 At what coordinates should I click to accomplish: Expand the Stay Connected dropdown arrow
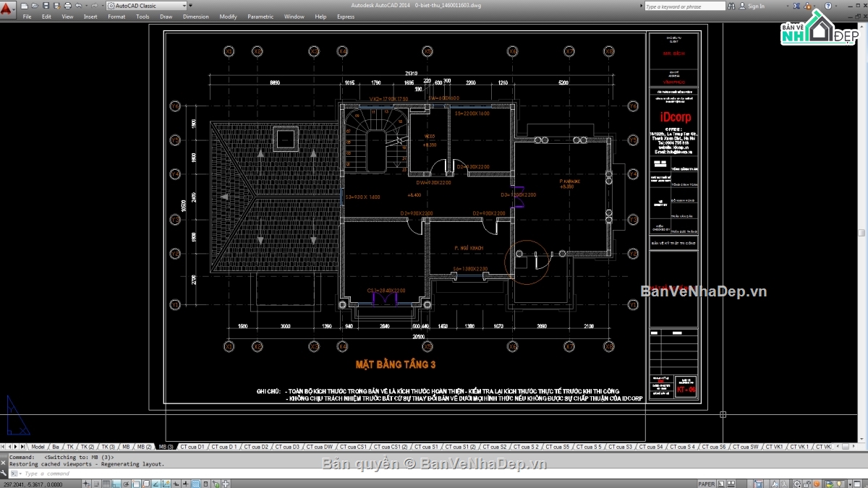point(814,6)
